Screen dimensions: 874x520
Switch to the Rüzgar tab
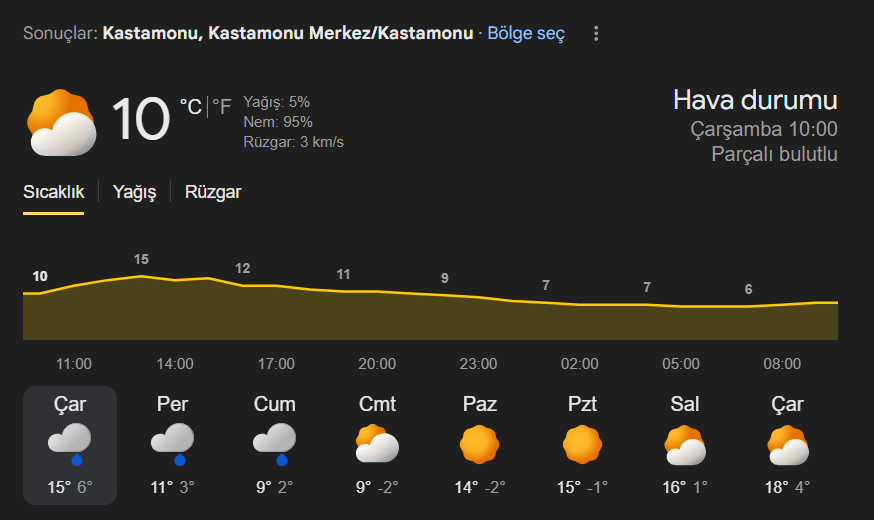(x=213, y=192)
